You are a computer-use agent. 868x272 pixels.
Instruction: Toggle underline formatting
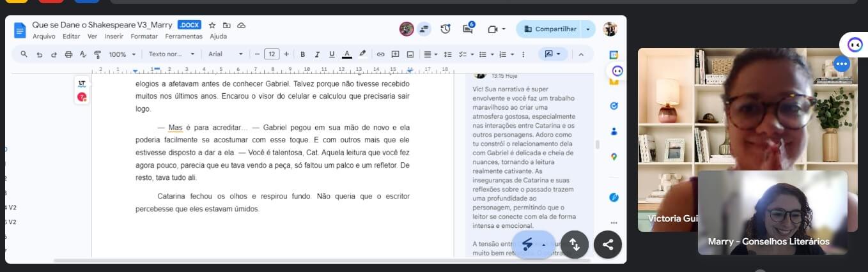[x=331, y=54]
